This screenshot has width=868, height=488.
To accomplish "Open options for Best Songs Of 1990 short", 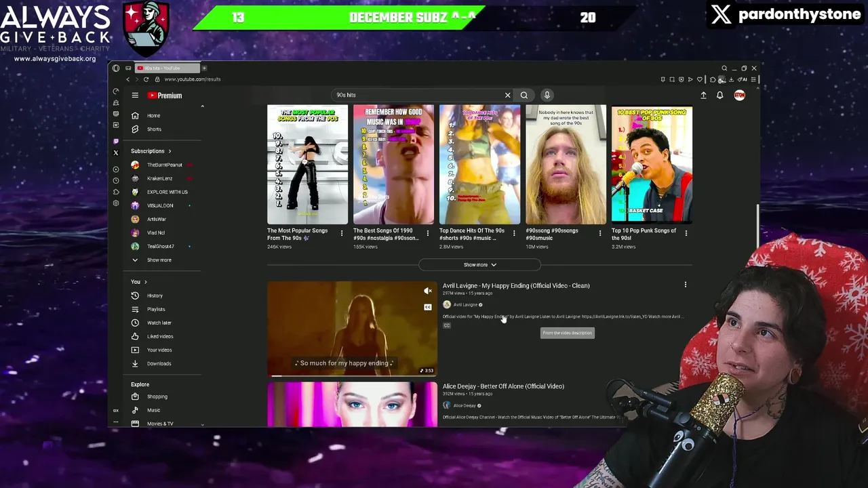I will [x=428, y=234].
